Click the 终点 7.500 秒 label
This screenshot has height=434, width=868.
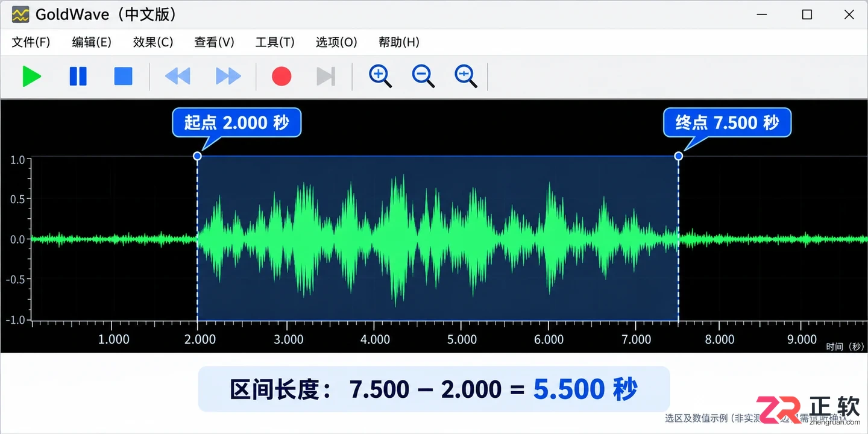(727, 123)
